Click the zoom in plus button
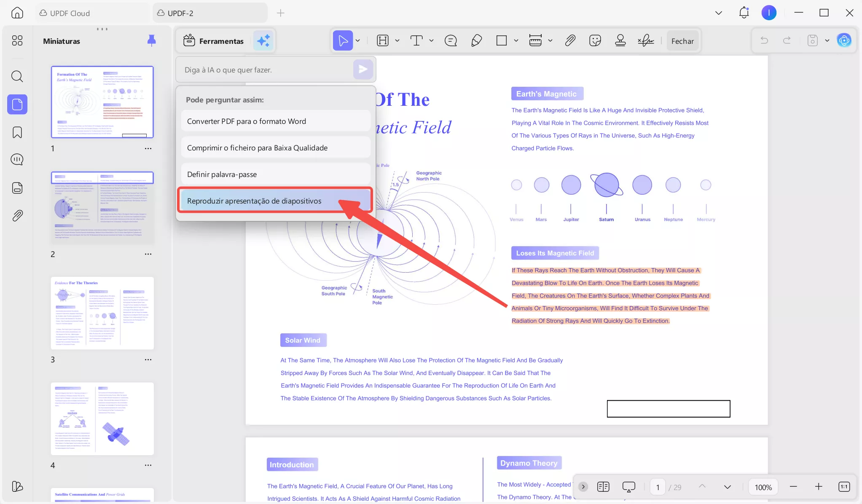This screenshot has height=504, width=862. (x=818, y=487)
